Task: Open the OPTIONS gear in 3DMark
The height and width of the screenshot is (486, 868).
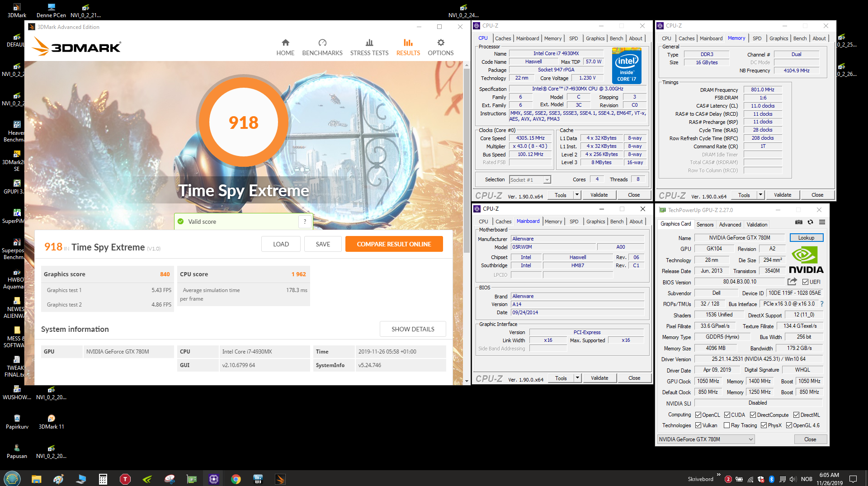Action: 441,42
